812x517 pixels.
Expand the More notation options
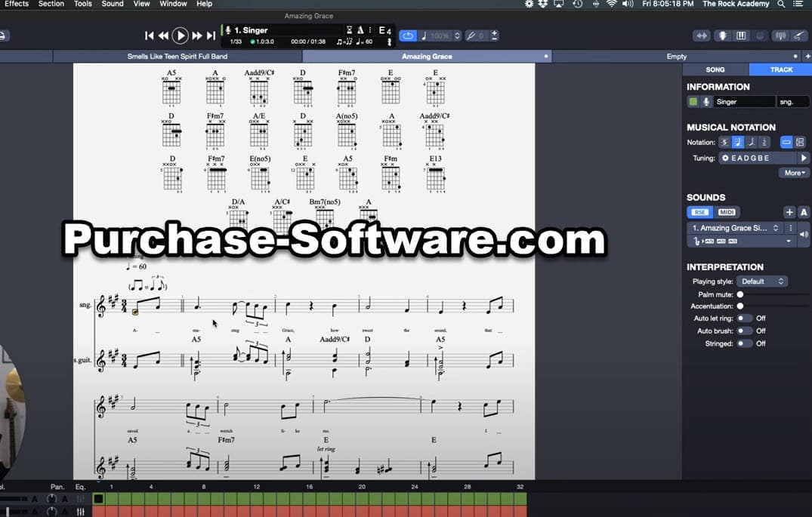(x=794, y=173)
